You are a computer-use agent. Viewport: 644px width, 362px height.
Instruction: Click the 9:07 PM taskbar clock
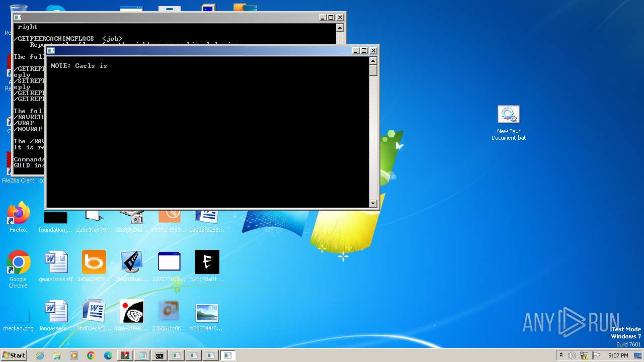pos(618,355)
